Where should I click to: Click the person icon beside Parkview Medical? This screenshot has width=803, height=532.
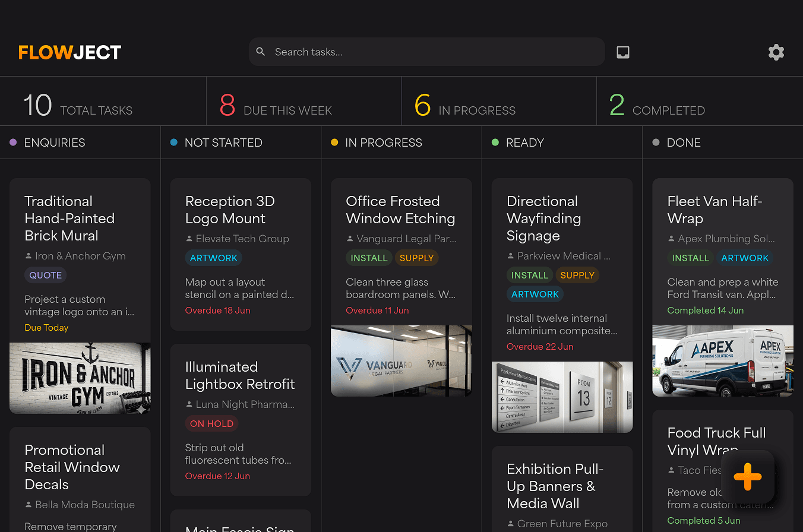(x=511, y=256)
